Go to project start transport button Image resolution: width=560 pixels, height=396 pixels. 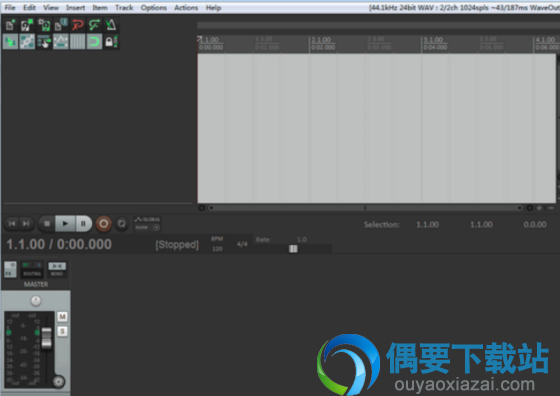click(x=12, y=224)
